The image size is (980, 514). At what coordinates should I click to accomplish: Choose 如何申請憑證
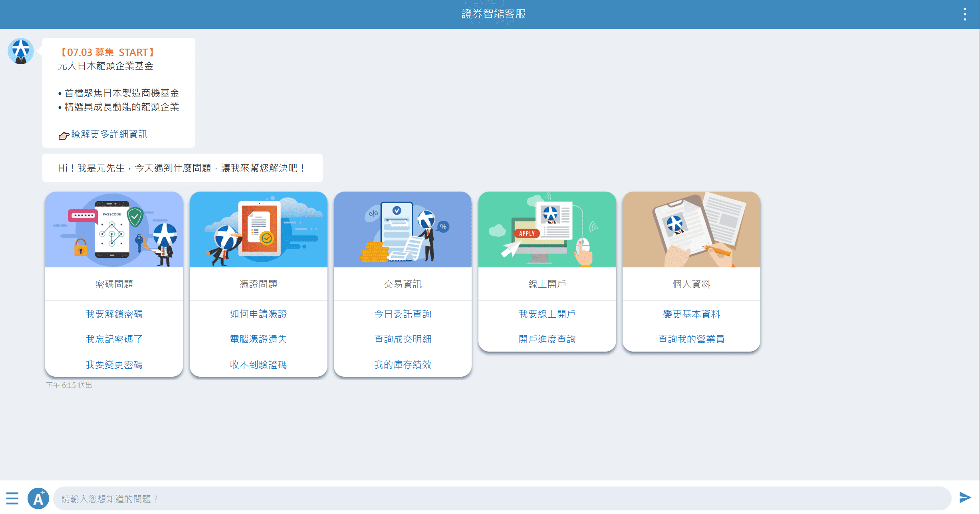pos(258,314)
